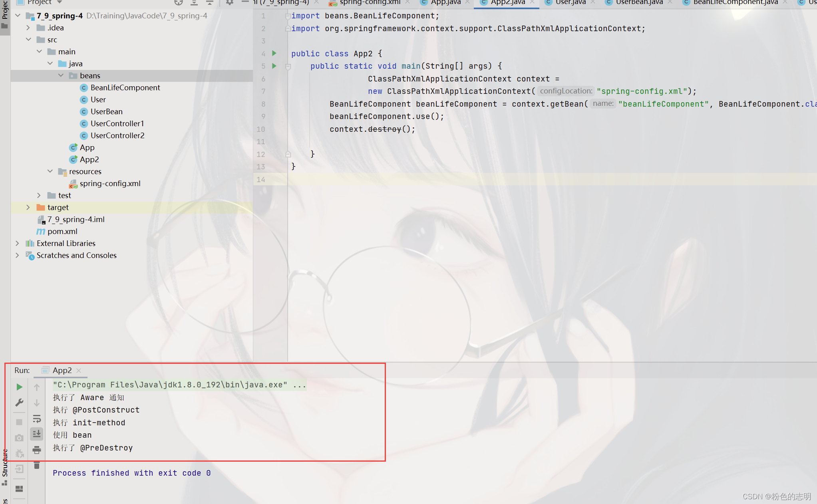Click the Stop process square icon
This screenshot has height=504, width=817.
pyautogui.click(x=19, y=422)
